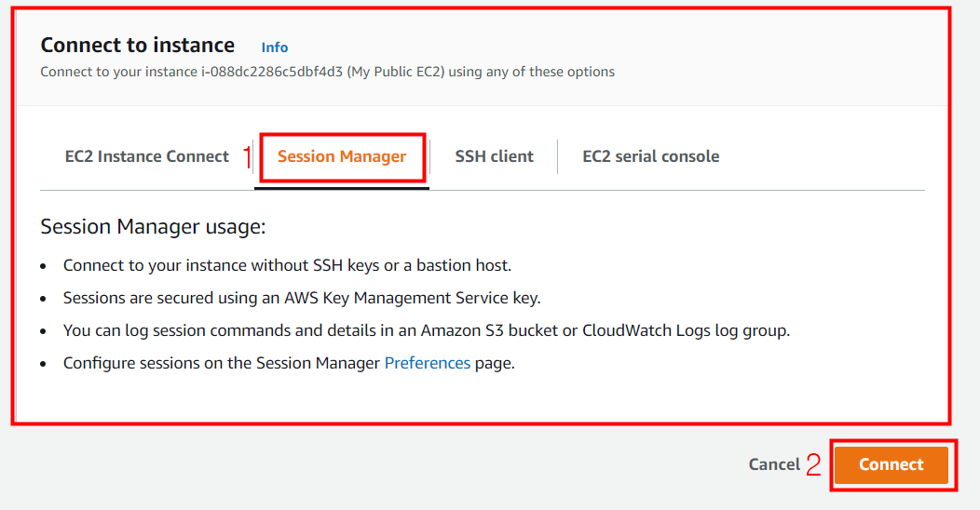980x510 pixels.
Task: Click the instance ID i-088dc2286c5dbf4d3 text
Action: 272,72
